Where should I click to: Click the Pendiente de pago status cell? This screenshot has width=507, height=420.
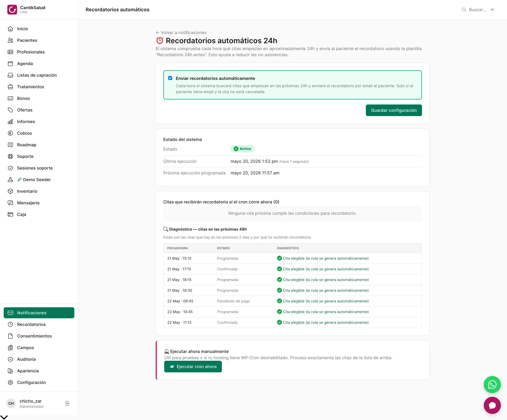coord(233,301)
